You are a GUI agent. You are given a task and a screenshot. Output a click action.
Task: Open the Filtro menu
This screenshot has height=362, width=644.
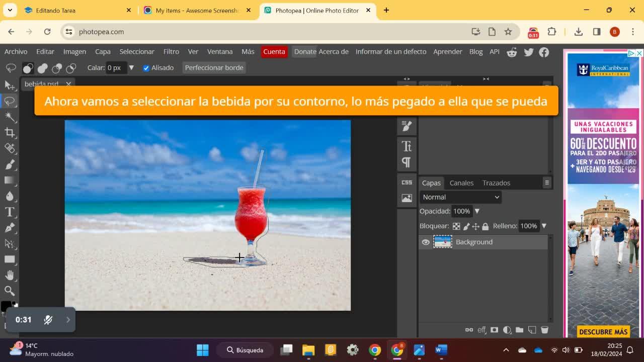pos(171,51)
